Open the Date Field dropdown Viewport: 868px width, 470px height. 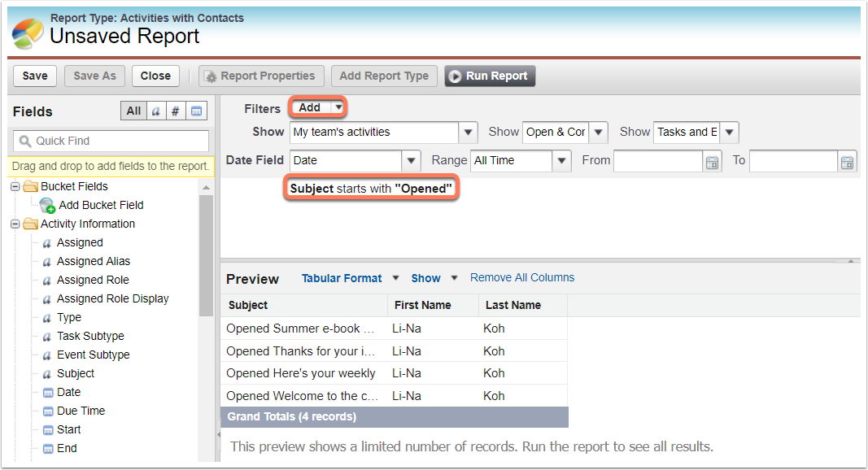(x=411, y=160)
